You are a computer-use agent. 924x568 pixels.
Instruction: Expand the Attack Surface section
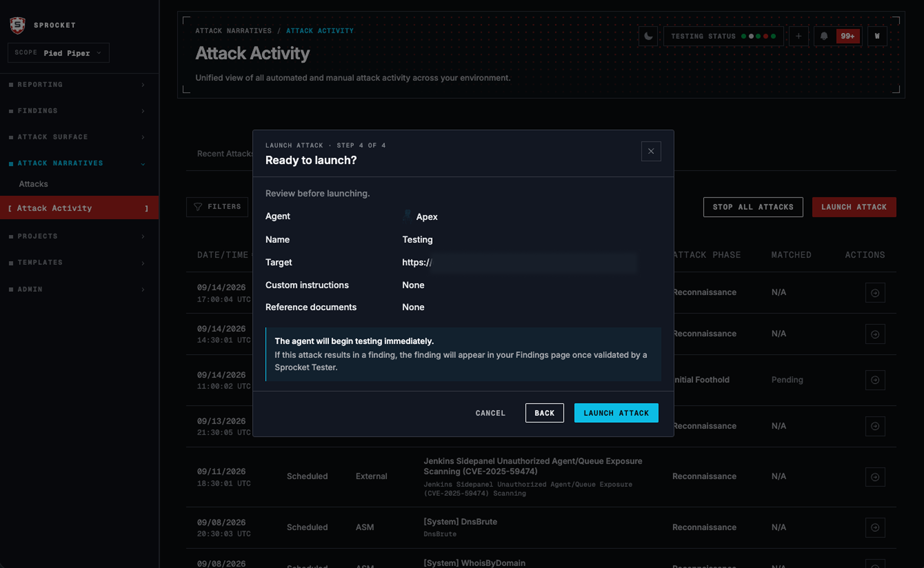pyautogui.click(x=77, y=137)
